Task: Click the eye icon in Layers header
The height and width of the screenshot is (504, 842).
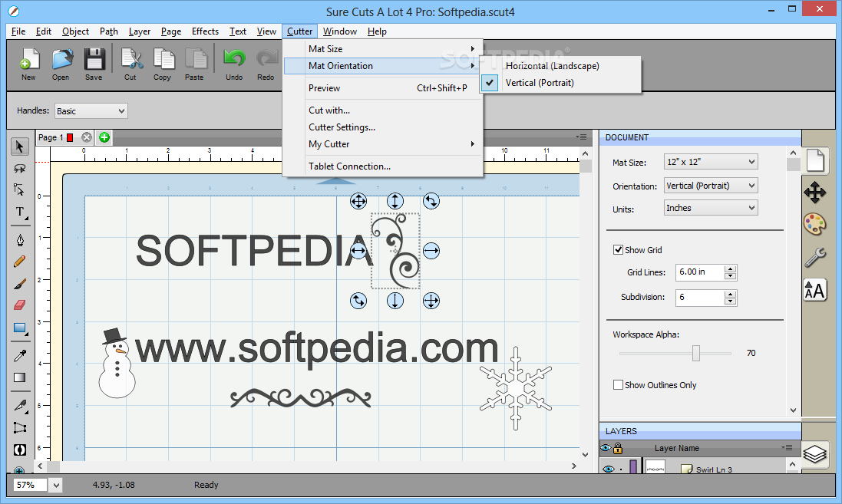Action: pos(606,448)
